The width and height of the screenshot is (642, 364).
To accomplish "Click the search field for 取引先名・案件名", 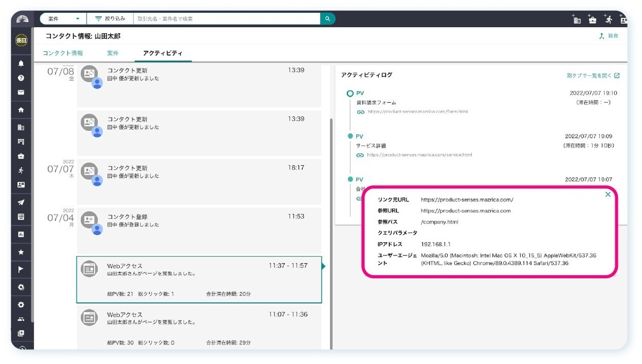I will [226, 19].
